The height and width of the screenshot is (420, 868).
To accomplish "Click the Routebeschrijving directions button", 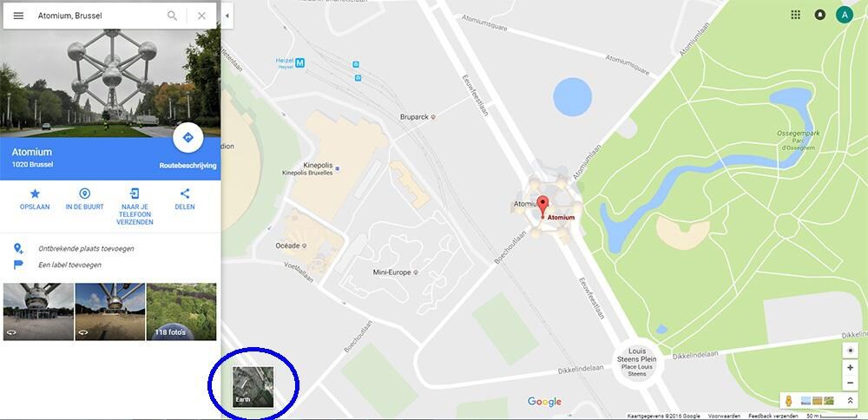I will pos(187,137).
